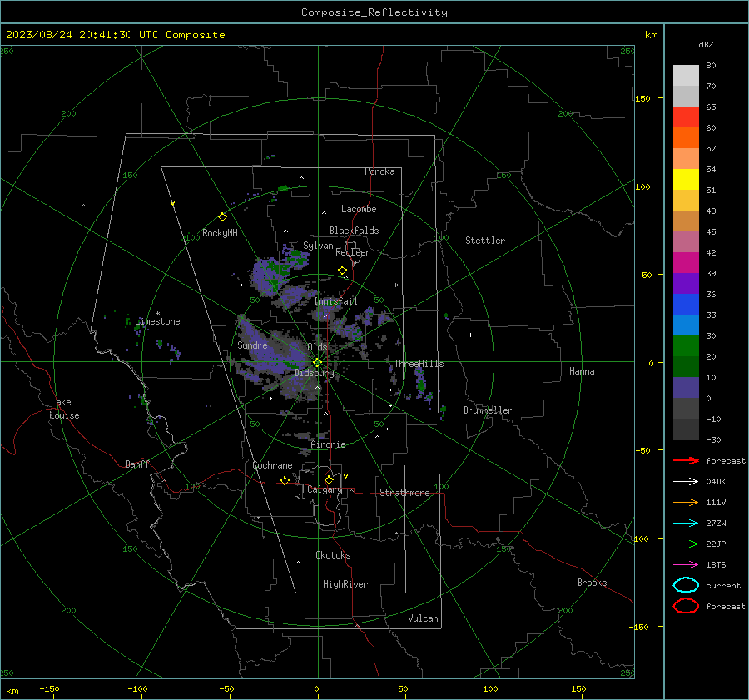Click yellow diamond marker near RockyMH
Viewport: 749px width, 700px height.
[x=222, y=217]
